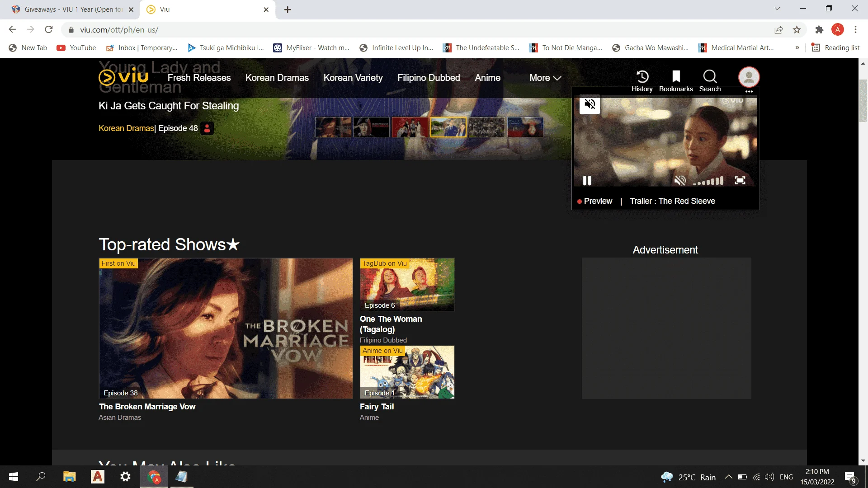Open a new browser tab
This screenshot has height=488, width=868.
tap(288, 9)
